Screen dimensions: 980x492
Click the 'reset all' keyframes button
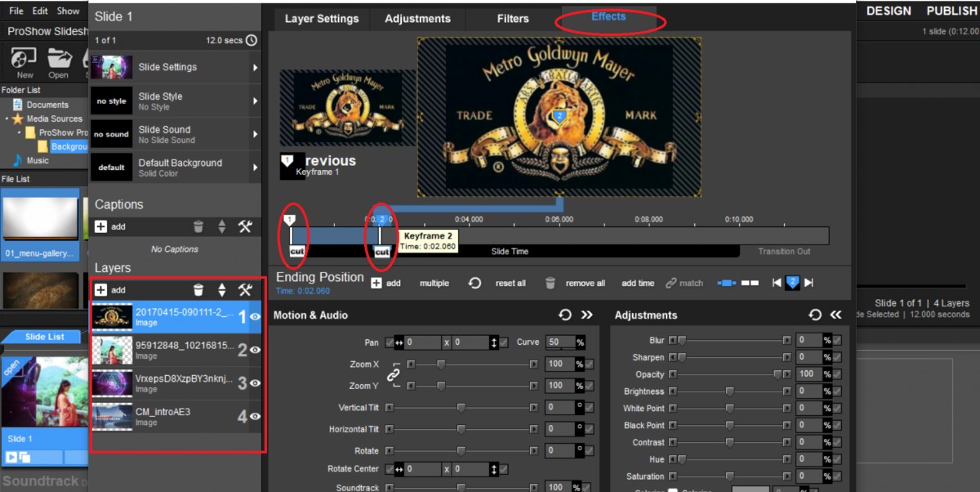coord(510,283)
